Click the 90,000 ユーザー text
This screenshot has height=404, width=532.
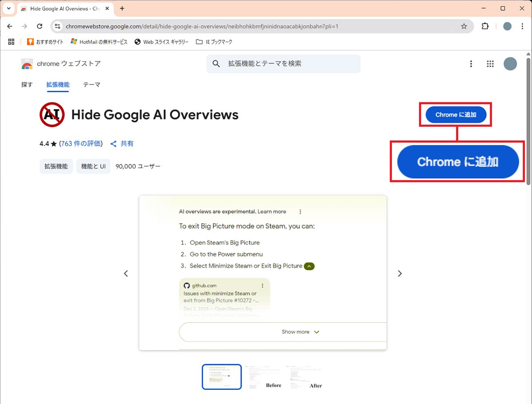click(x=138, y=166)
